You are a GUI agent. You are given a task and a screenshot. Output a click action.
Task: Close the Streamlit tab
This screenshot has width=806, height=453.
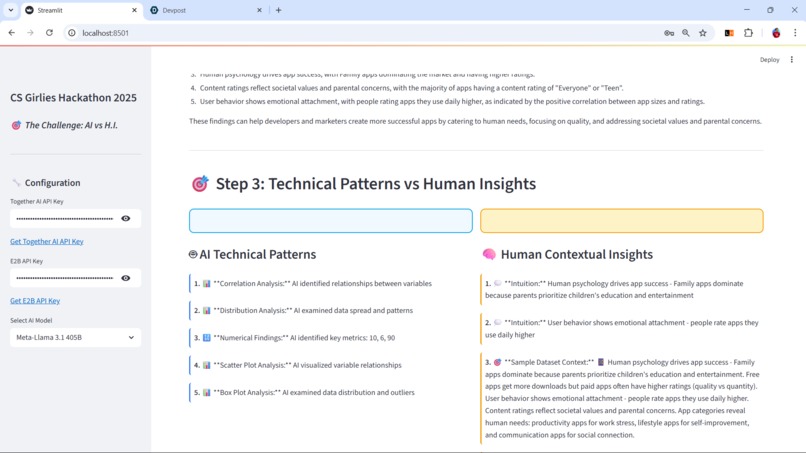pyautogui.click(x=134, y=10)
